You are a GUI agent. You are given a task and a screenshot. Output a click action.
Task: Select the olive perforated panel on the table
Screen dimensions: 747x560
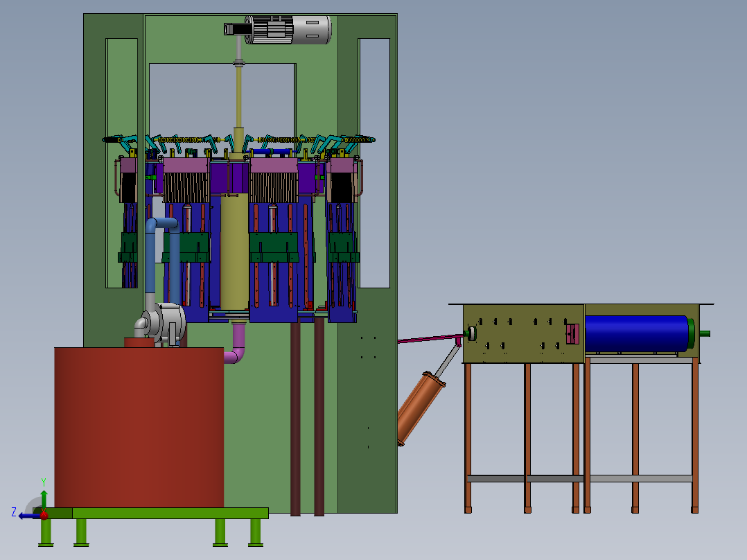(x=524, y=333)
